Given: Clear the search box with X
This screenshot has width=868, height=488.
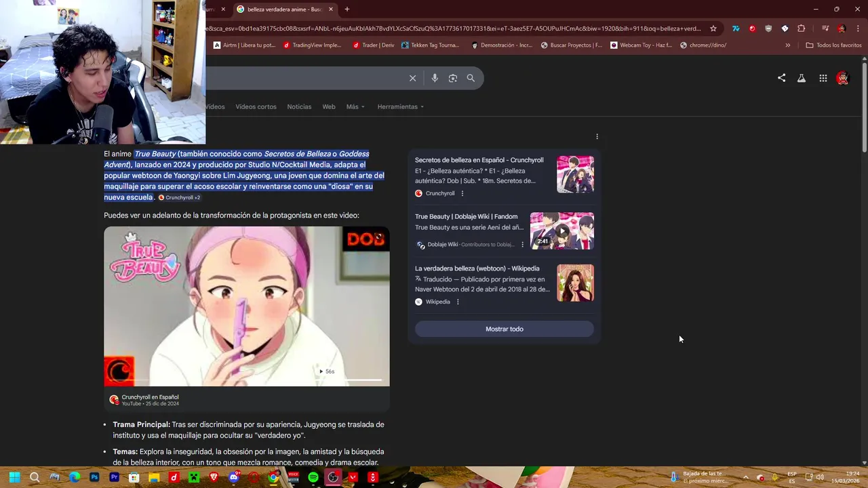Looking at the screenshot, I should (x=412, y=78).
